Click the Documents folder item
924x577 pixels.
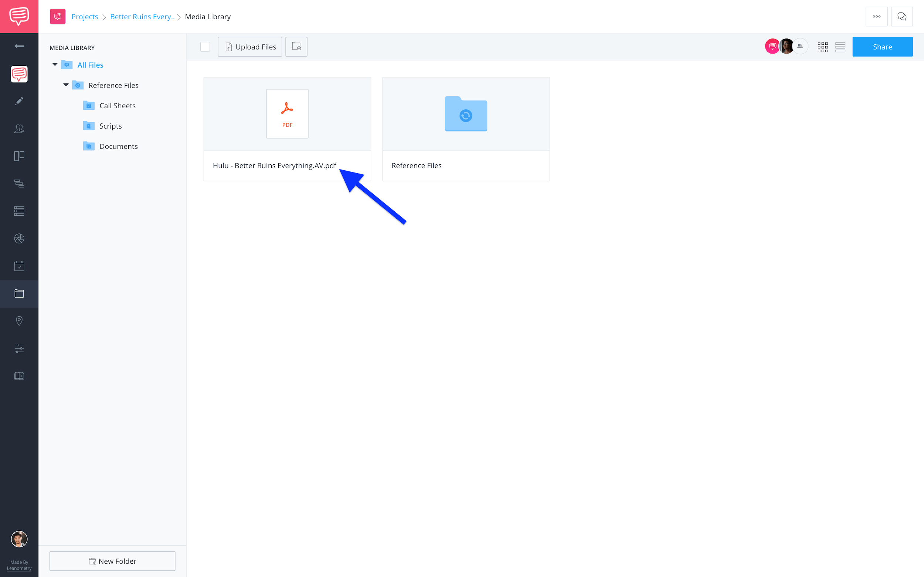[118, 146]
